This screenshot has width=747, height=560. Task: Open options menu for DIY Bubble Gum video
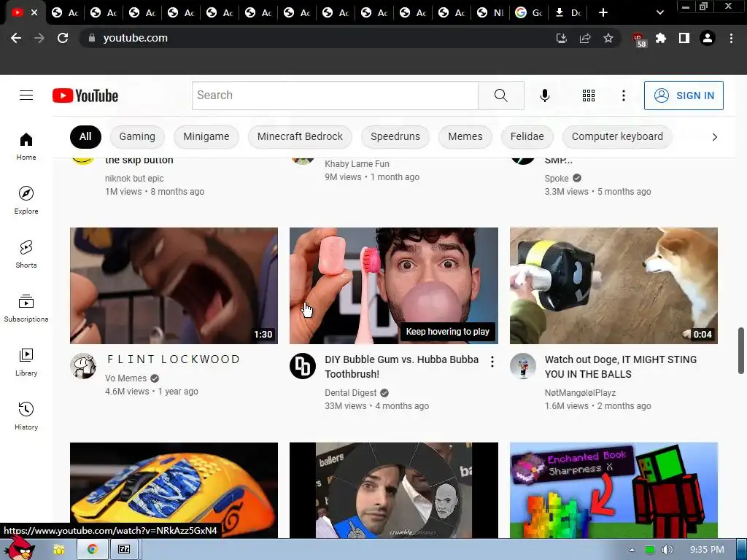point(492,362)
